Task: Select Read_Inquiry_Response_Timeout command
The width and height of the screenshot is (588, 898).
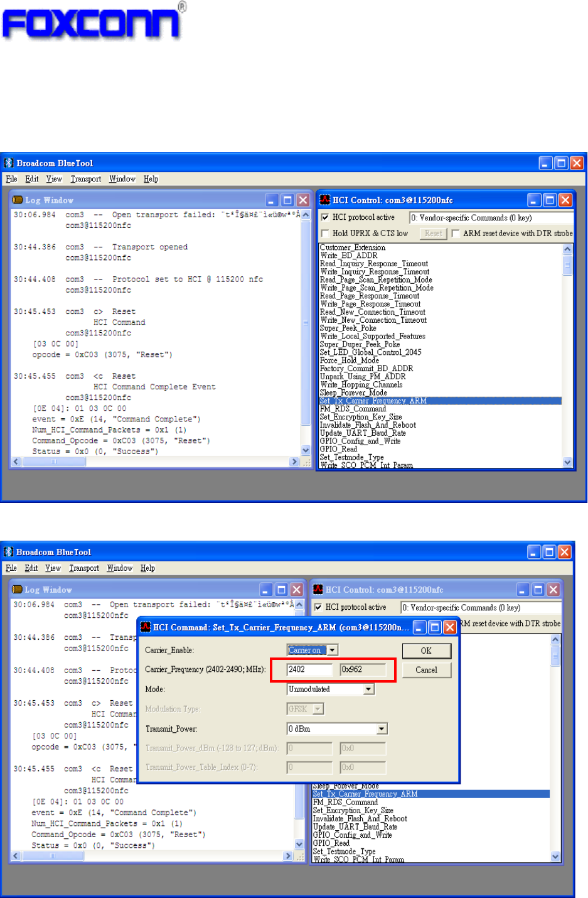Action: tap(374, 264)
